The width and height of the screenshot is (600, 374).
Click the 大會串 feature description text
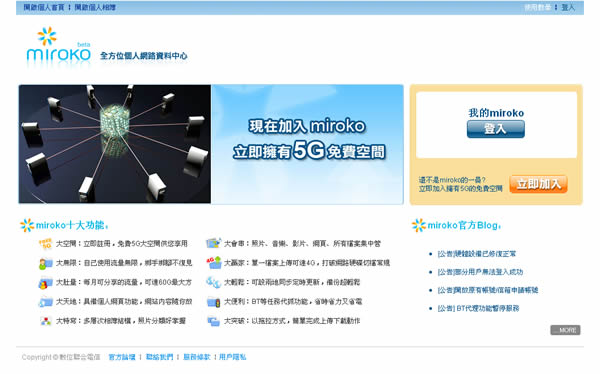pyautogui.click(x=302, y=243)
